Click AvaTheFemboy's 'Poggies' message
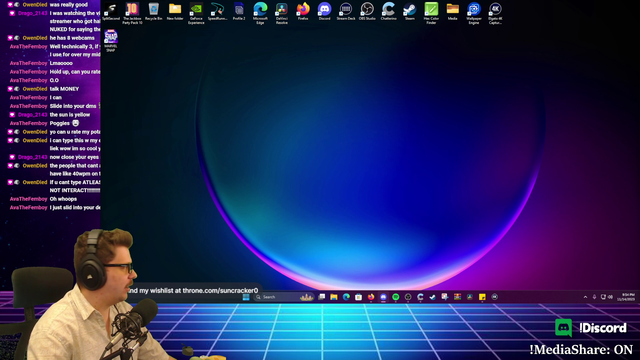The width and height of the screenshot is (640, 360). point(64,123)
